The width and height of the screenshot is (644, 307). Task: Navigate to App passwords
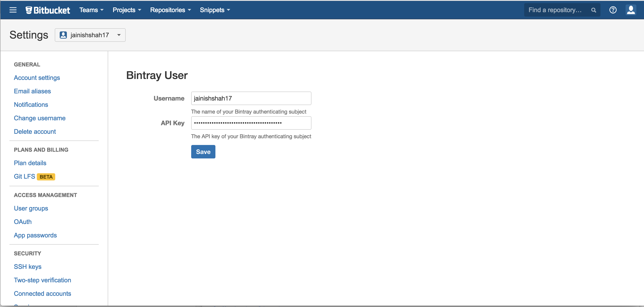(x=35, y=235)
